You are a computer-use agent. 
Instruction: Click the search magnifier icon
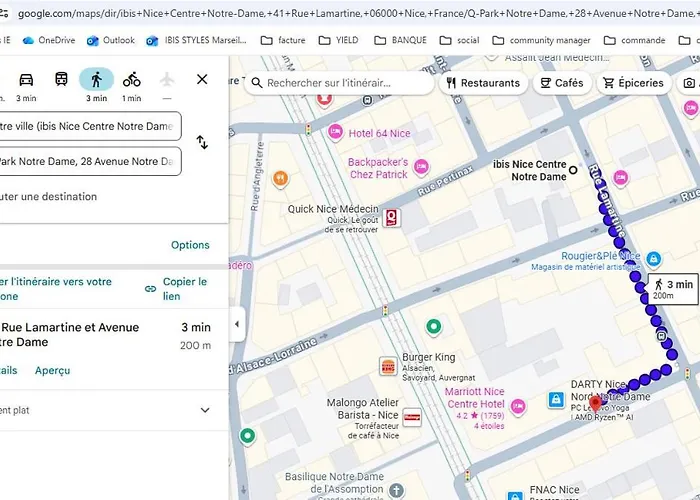click(257, 83)
